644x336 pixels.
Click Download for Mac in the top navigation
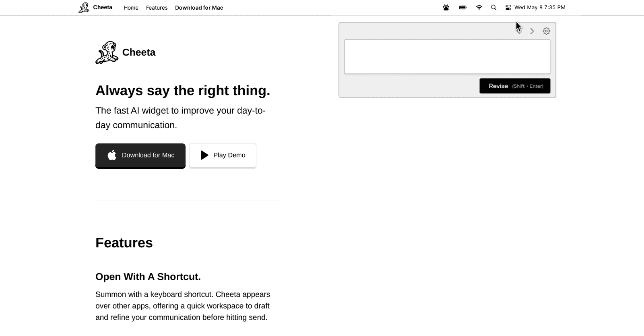(199, 8)
